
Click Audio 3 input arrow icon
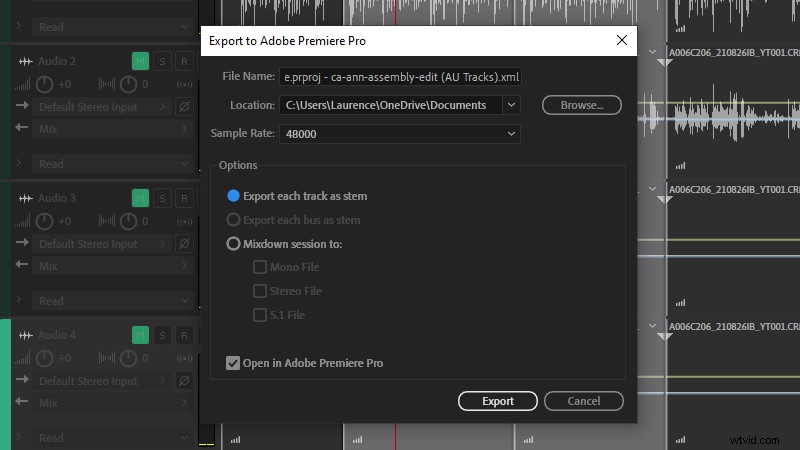pyautogui.click(x=22, y=242)
